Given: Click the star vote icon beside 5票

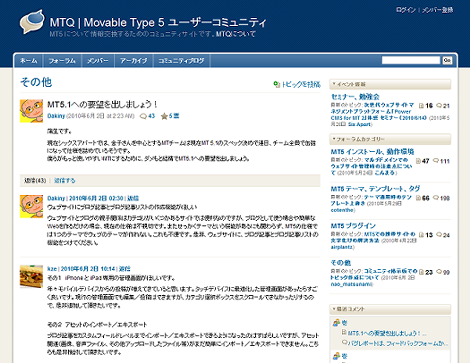Looking at the screenshot, I should 164,116.
